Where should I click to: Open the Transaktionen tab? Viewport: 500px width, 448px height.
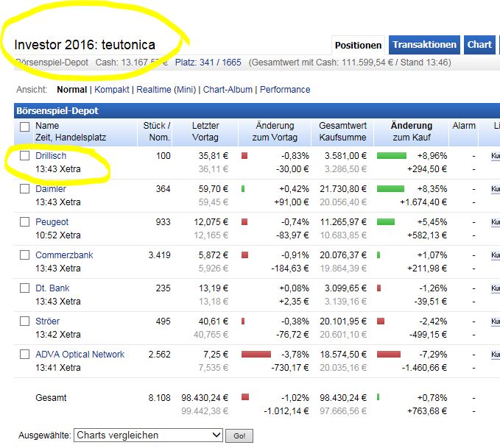click(x=424, y=45)
